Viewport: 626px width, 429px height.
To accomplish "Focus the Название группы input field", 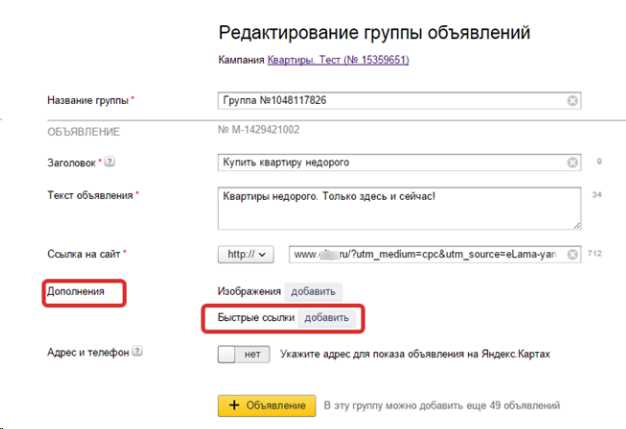I will click(390, 100).
